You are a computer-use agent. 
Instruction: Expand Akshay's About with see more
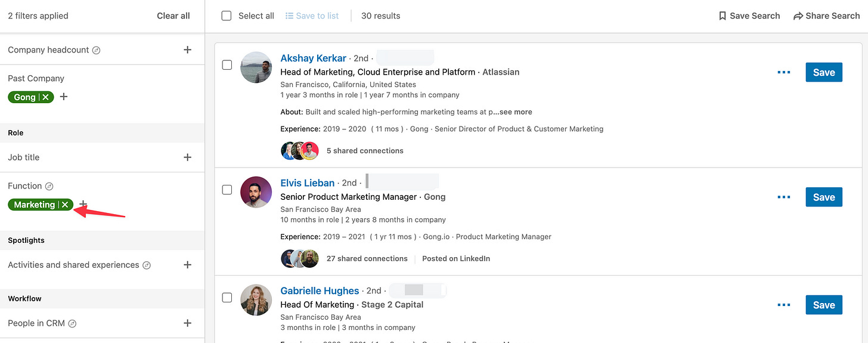point(513,112)
